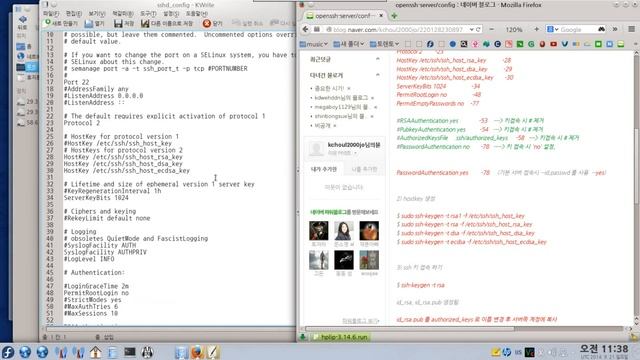Reset the 120% zoom level indicator
Screen dimensions: 640x360
[x=514, y=29]
